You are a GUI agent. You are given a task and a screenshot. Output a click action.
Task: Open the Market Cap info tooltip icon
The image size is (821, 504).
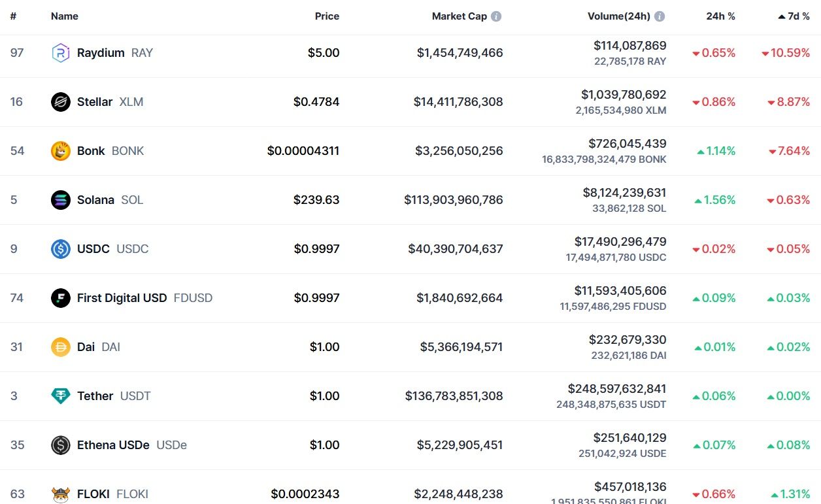pos(496,16)
